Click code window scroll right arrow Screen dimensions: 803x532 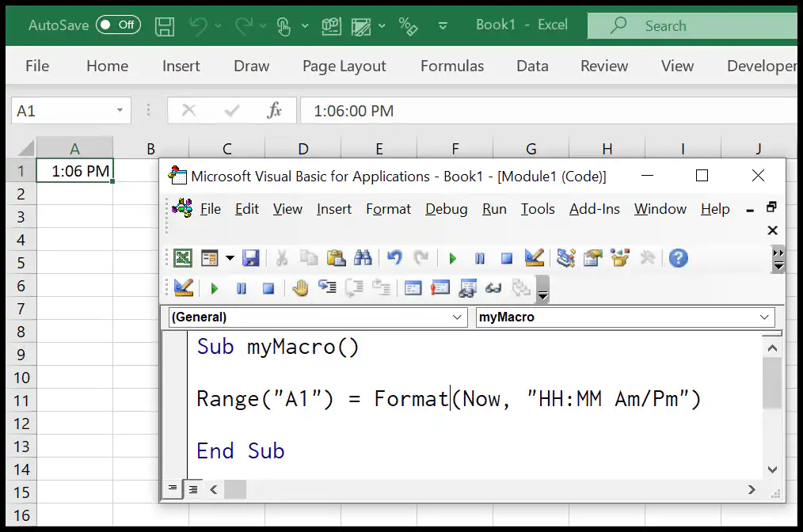click(752, 489)
